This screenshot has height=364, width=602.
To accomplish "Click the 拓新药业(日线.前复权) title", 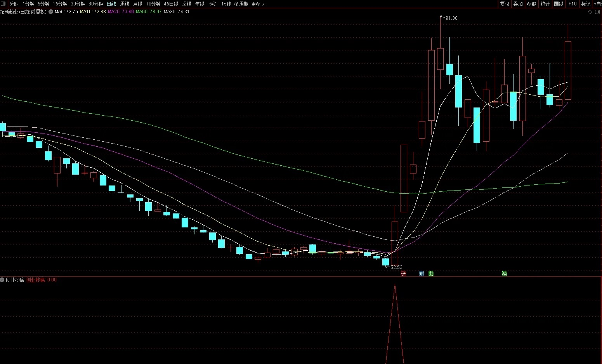I will [23, 12].
